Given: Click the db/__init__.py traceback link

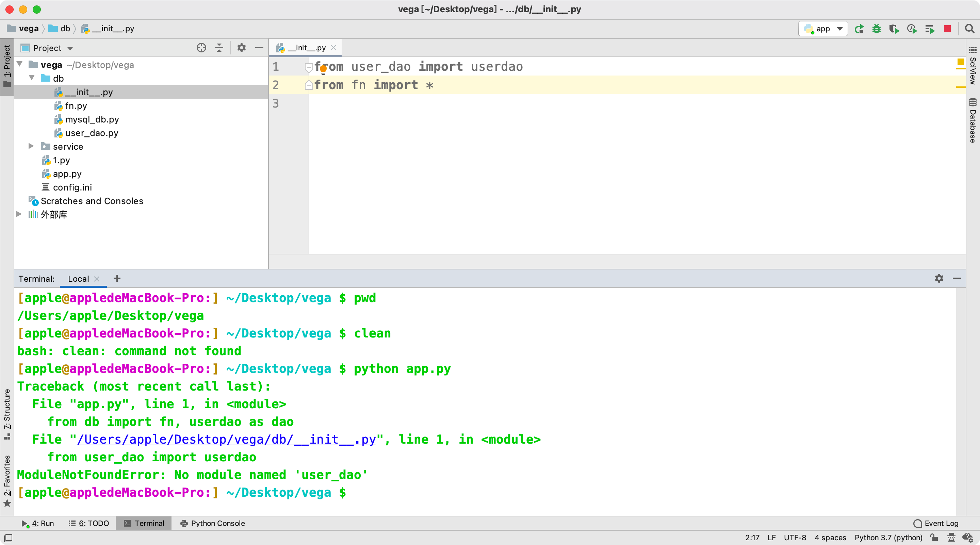Looking at the screenshot, I should [226, 439].
